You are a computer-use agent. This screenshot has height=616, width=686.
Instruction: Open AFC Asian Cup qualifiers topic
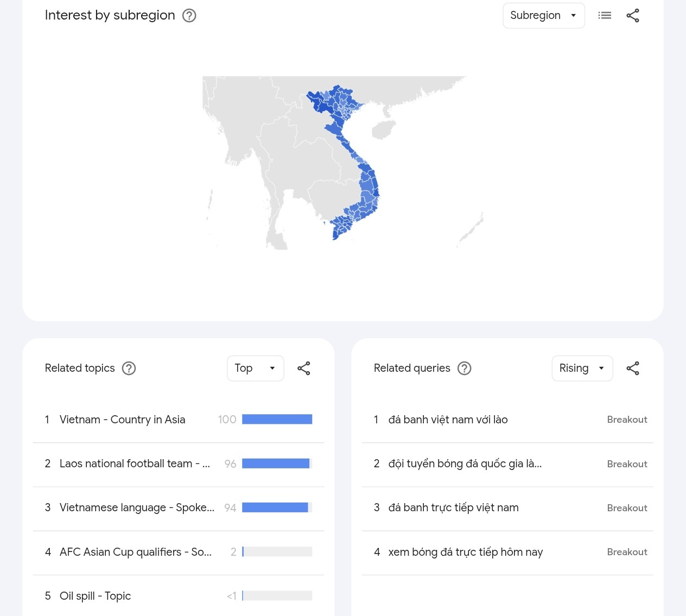pyautogui.click(x=136, y=552)
